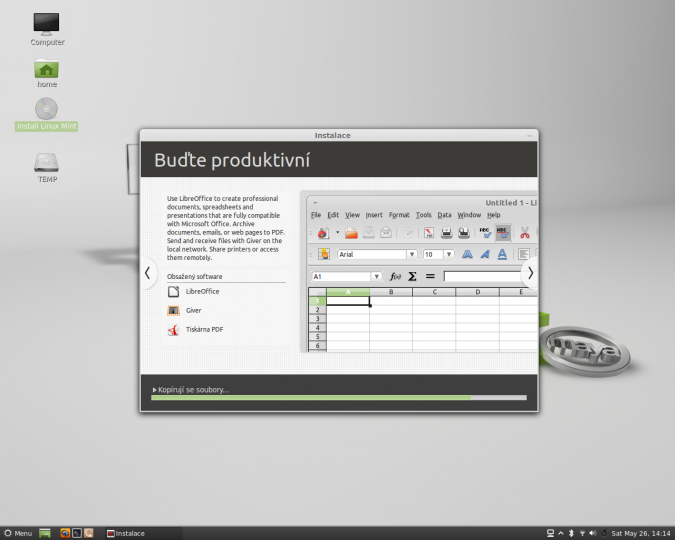
Task: Open the TEMP drive desktop icon
Action: coord(46,168)
